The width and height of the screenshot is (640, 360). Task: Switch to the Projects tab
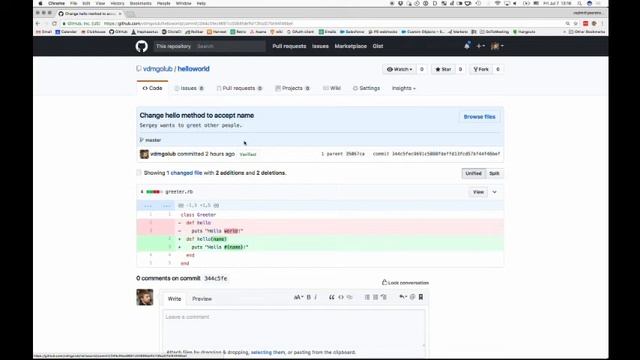click(292, 88)
